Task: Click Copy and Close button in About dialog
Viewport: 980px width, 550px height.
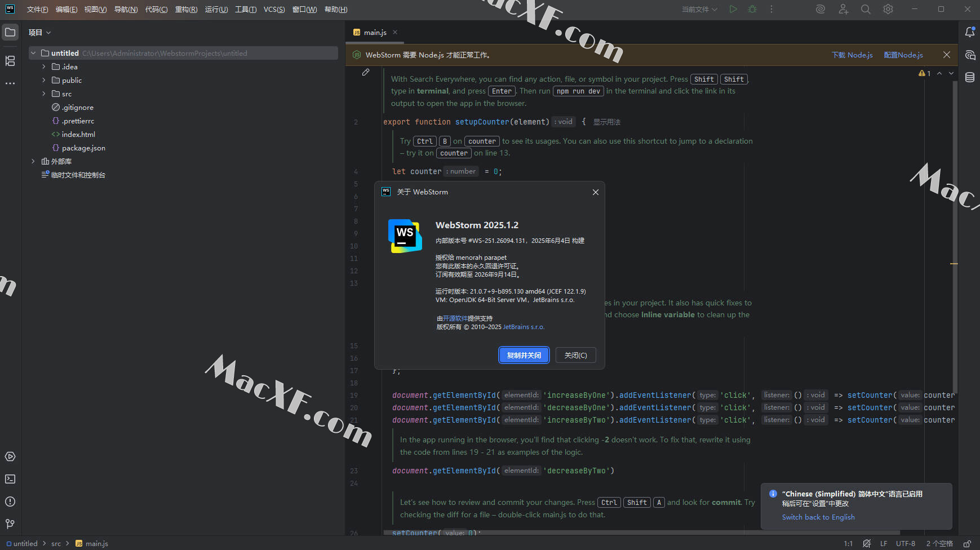Action: [524, 355]
